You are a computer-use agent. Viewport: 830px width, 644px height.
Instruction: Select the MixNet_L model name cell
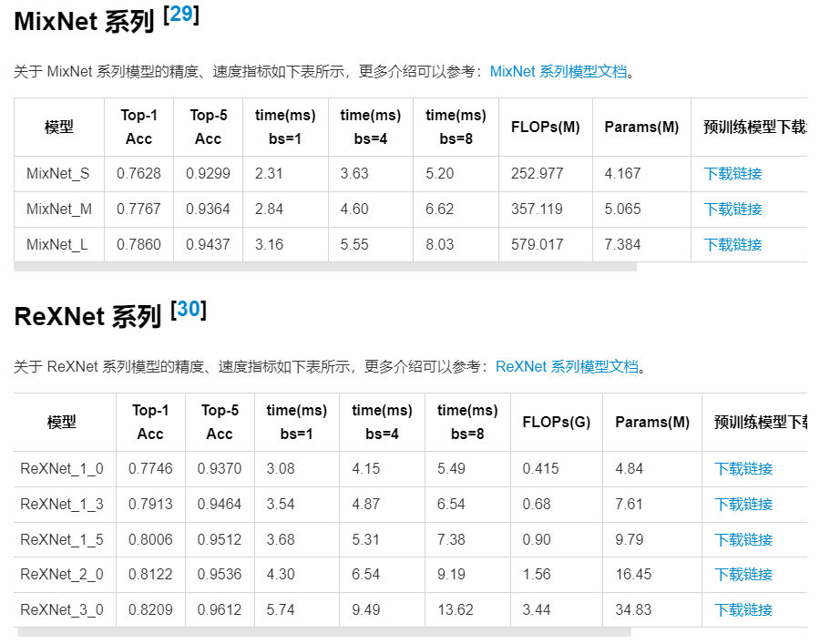coord(57,244)
